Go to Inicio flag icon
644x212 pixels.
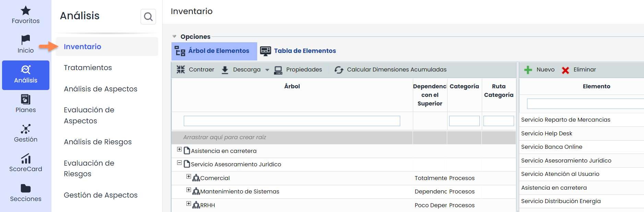click(26, 40)
